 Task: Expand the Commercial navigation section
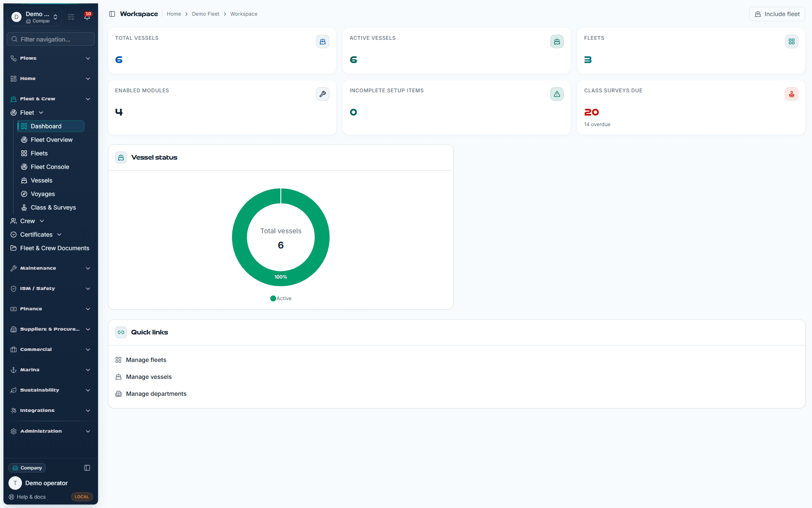51,350
